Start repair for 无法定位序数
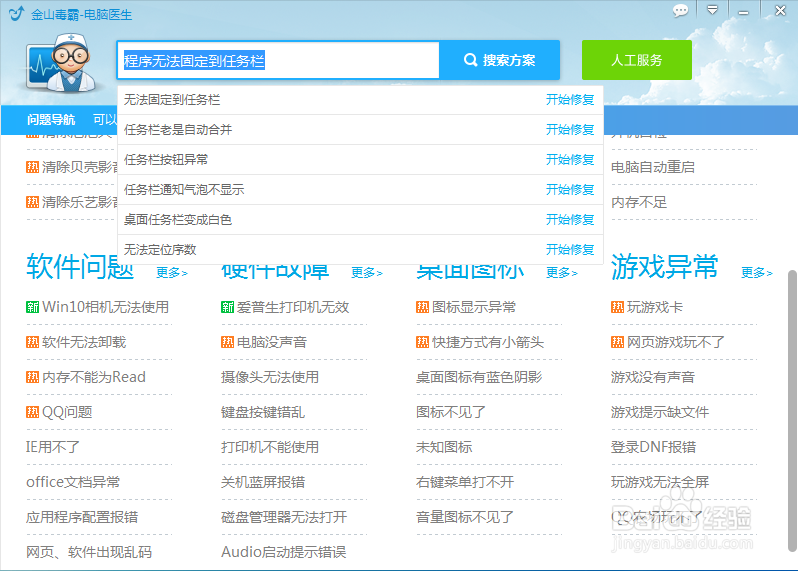This screenshot has width=798, height=571. click(570, 250)
